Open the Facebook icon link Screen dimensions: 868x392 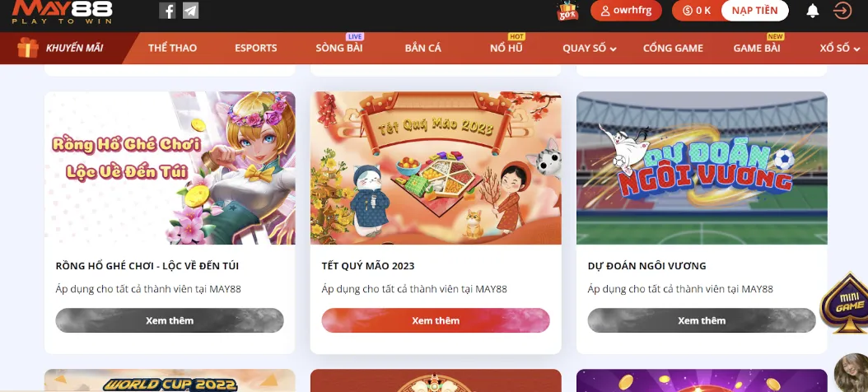(x=167, y=11)
